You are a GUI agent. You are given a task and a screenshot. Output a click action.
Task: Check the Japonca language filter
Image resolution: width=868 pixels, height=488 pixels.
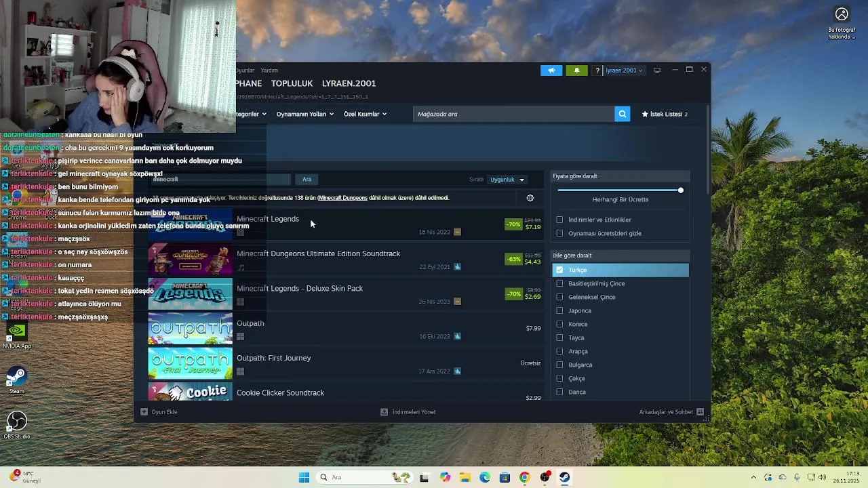point(559,310)
